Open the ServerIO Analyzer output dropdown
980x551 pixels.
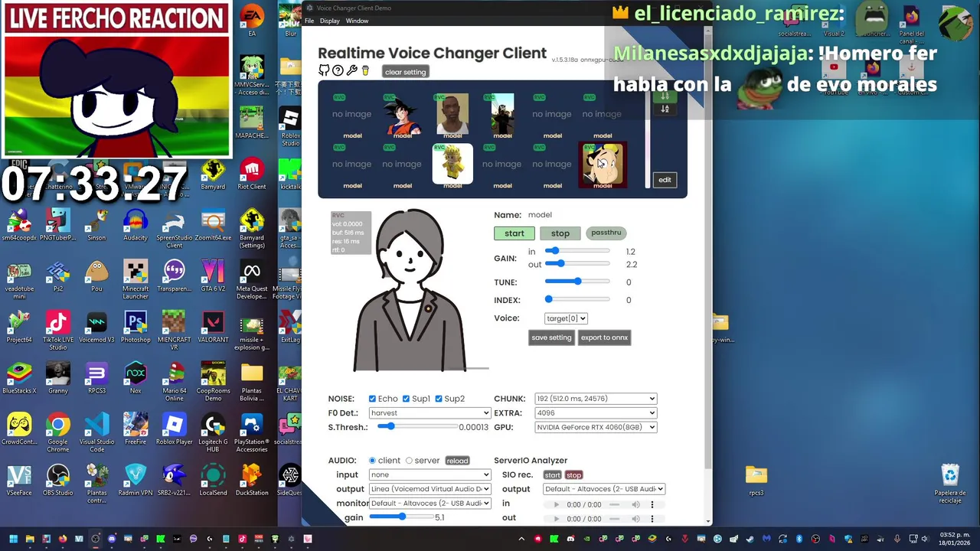coord(604,489)
